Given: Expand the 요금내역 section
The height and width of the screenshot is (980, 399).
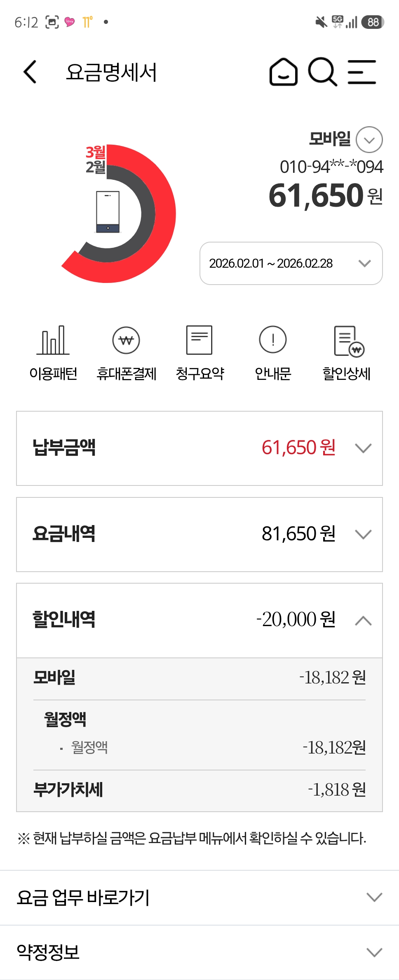Looking at the screenshot, I should click(363, 535).
